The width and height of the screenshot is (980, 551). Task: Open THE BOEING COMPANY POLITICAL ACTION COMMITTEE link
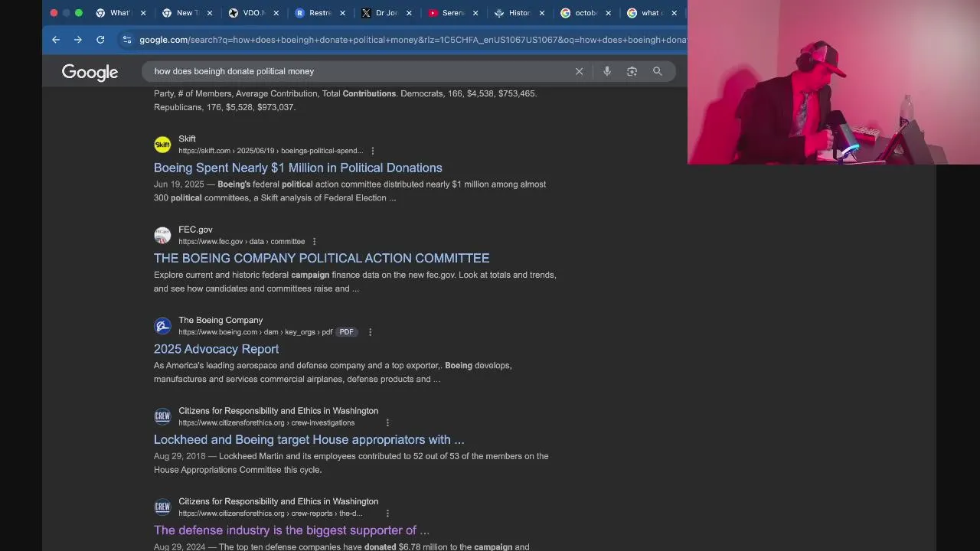pyautogui.click(x=322, y=259)
